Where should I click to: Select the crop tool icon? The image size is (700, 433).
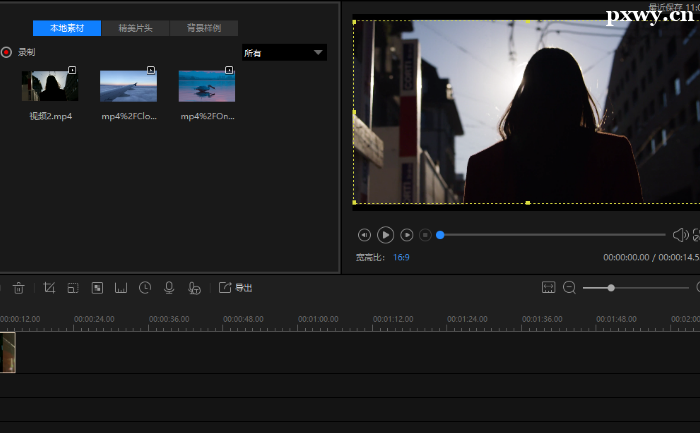[49, 288]
